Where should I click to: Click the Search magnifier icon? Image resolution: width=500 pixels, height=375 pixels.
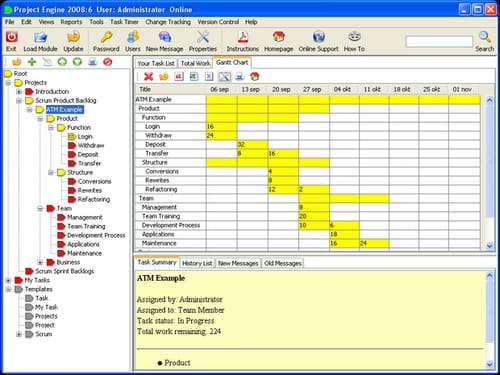[x=484, y=37]
